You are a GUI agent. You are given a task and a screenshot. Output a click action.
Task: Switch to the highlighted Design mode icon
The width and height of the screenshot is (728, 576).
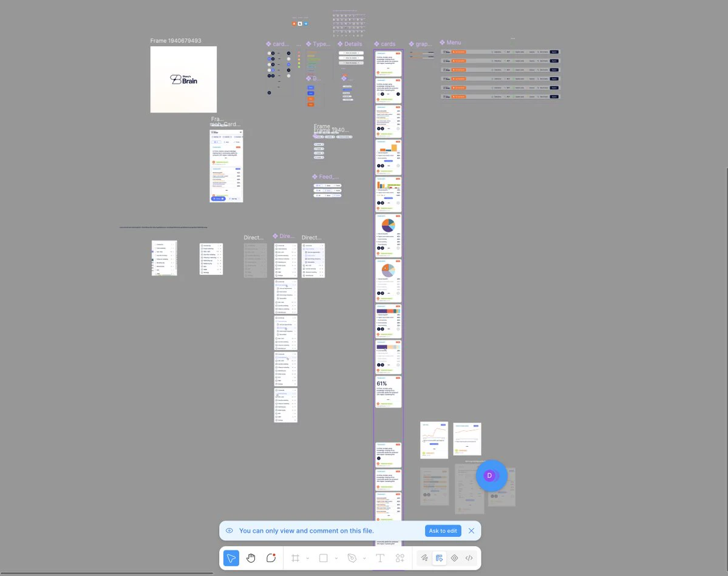click(439, 558)
